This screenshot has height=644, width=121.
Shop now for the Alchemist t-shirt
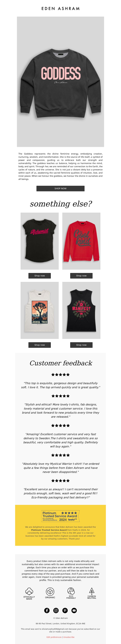(x=40, y=276)
